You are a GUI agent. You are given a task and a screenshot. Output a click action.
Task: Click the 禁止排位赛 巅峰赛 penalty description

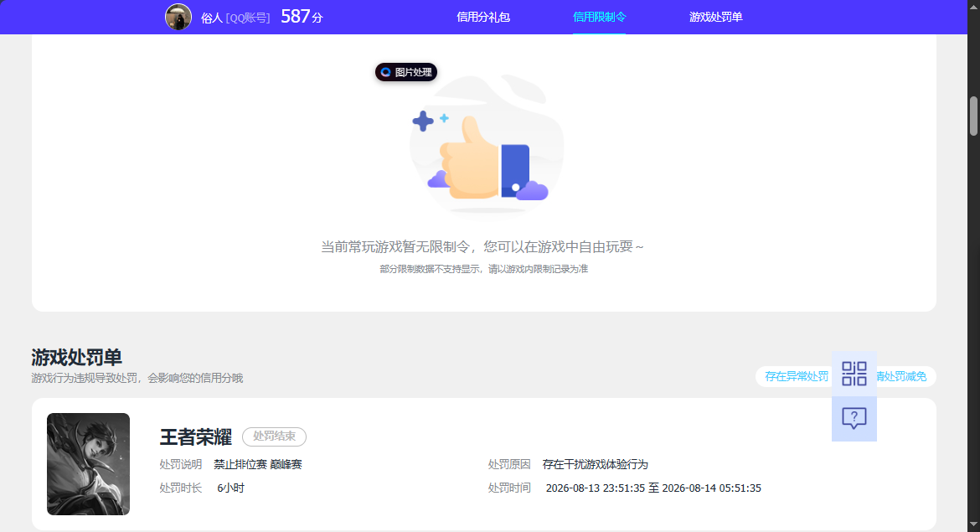[x=258, y=464]
